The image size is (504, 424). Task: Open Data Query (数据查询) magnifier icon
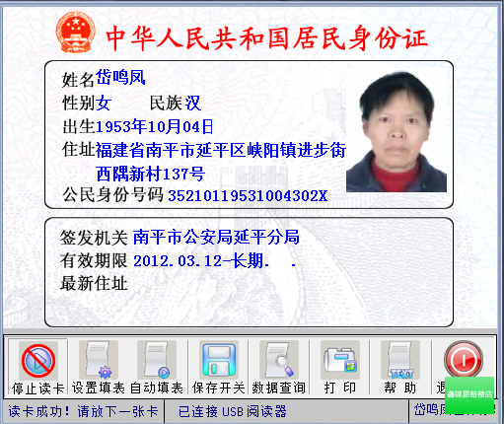pos(279,360)
